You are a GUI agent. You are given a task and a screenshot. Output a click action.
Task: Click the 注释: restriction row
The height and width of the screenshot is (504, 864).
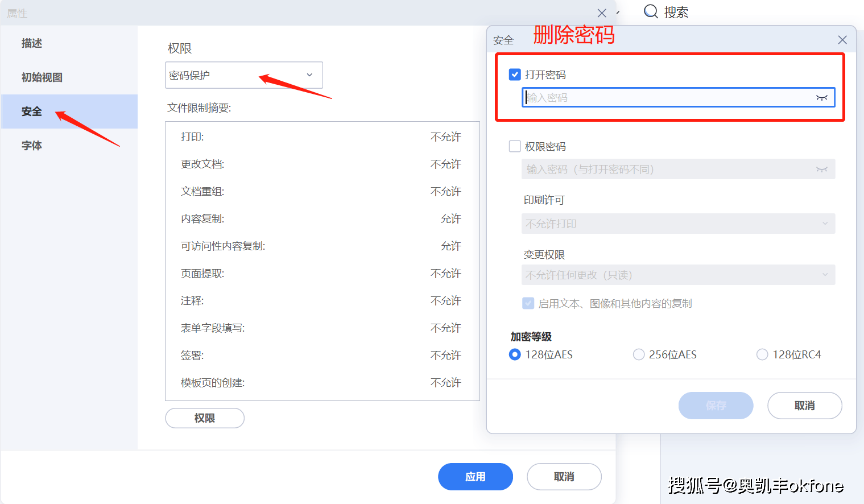click(322, 301)
